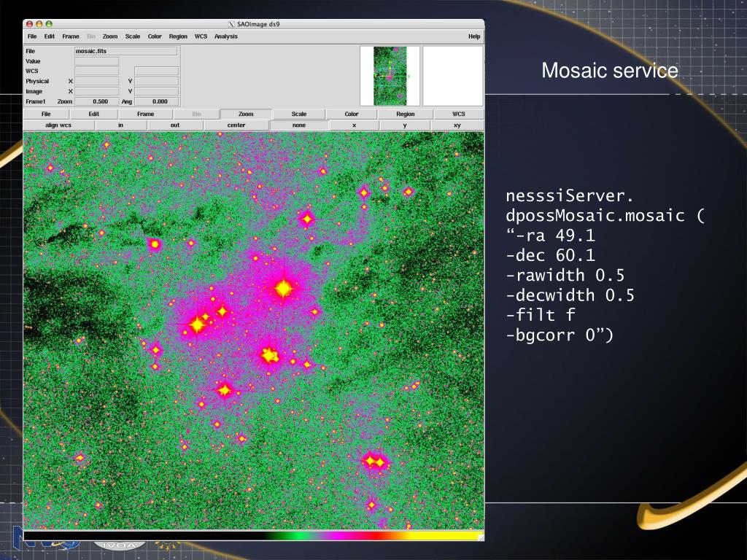Click the yellow minimize window button
This screenshot has height=560, width=747.
coord(39,24)
